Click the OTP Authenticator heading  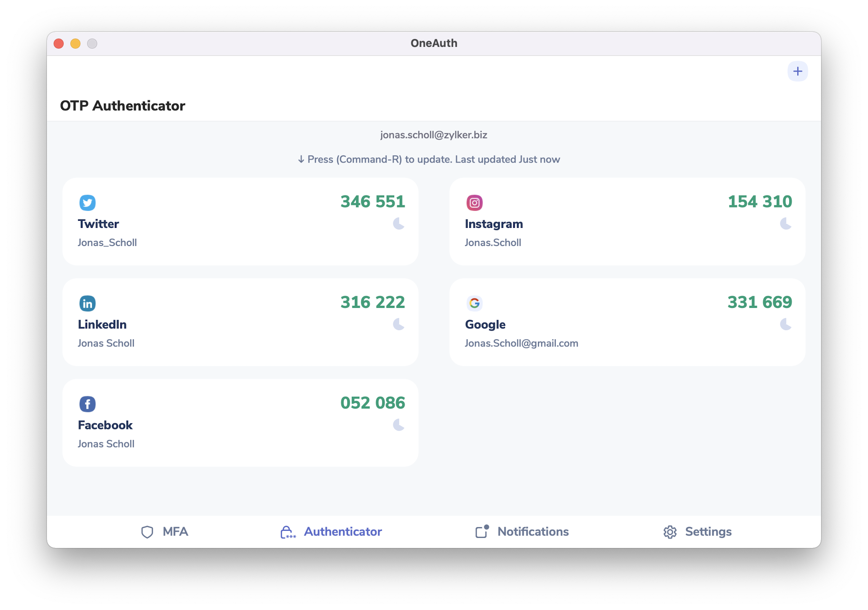[x=123, y=106]
